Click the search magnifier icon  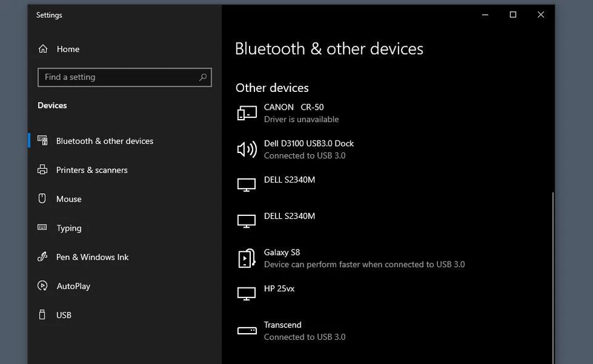203,77
